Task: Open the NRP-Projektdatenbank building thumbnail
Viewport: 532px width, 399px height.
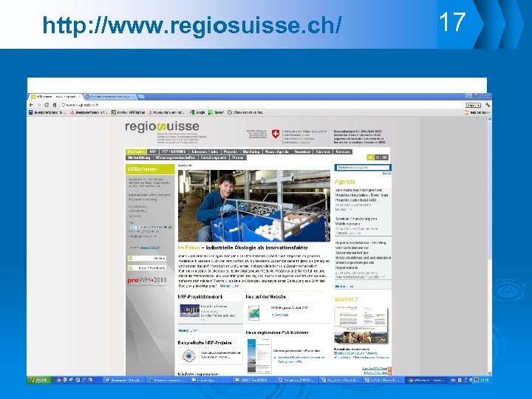Action: pos(189,311)
